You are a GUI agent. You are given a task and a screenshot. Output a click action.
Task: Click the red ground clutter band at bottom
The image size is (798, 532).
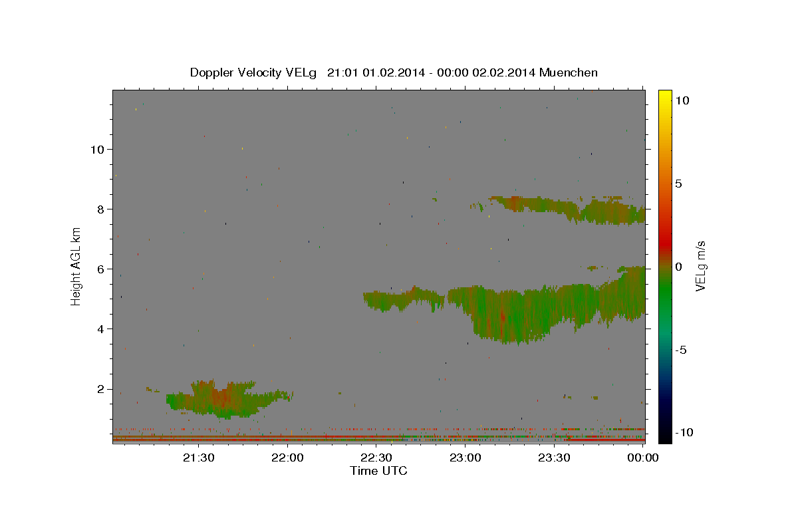pyautogui.click(x=378, y=439)
